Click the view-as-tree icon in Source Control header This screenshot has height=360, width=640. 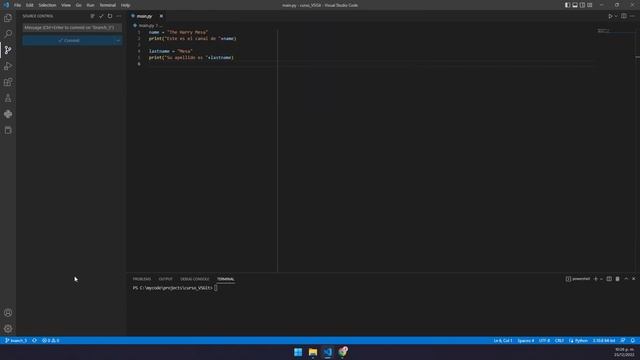click(92, 16)
